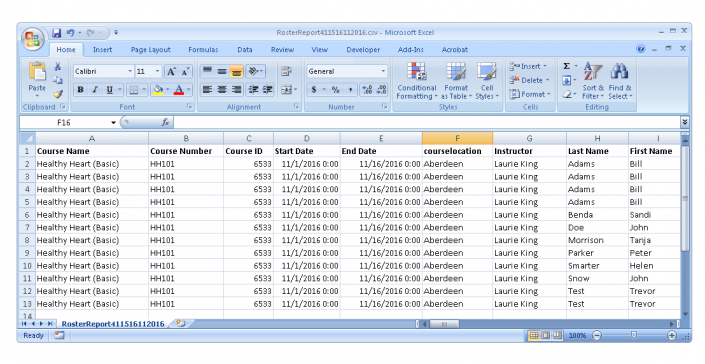Image resolution: width=705 pixels, height=364 pixels.
Task: Click Delete in the Cells group
Action: (x=530, y=80)
